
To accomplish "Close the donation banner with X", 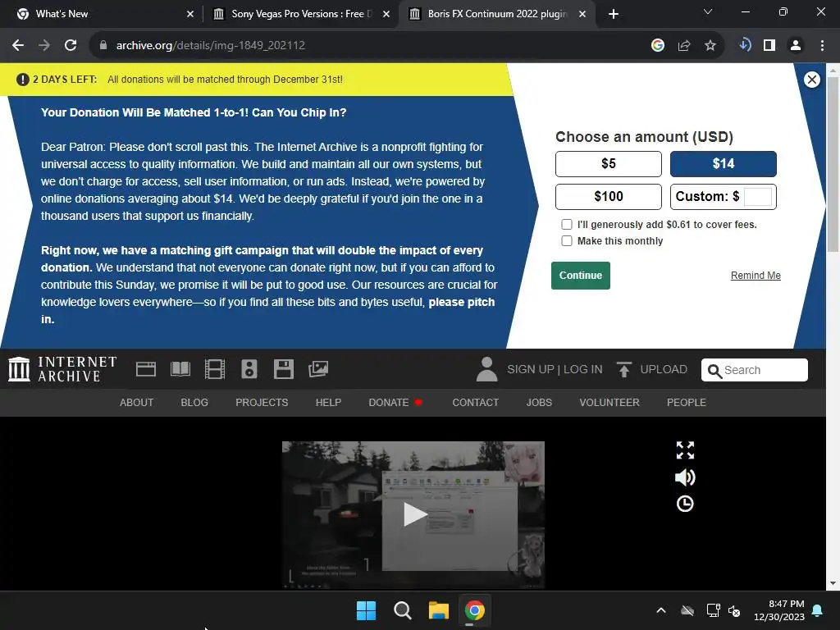I will (811, 80).
